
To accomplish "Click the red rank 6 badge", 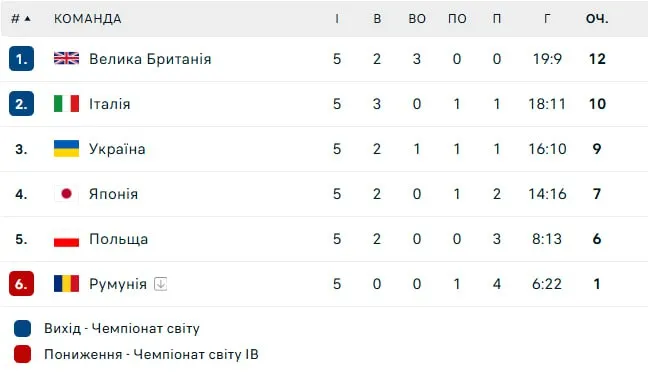I will 21,284.
